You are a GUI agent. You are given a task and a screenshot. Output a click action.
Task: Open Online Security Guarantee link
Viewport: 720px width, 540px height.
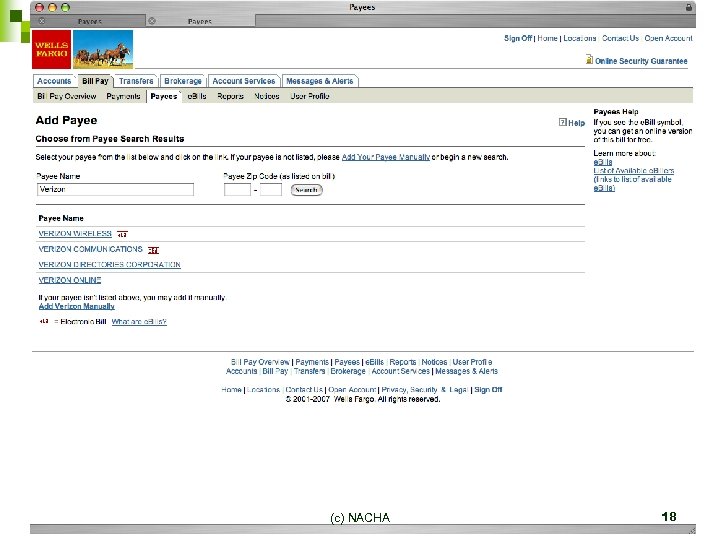[641, 61]
